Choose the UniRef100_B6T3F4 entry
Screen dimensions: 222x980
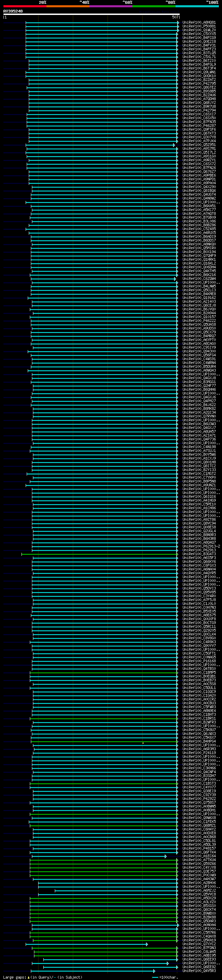(199, 68)
